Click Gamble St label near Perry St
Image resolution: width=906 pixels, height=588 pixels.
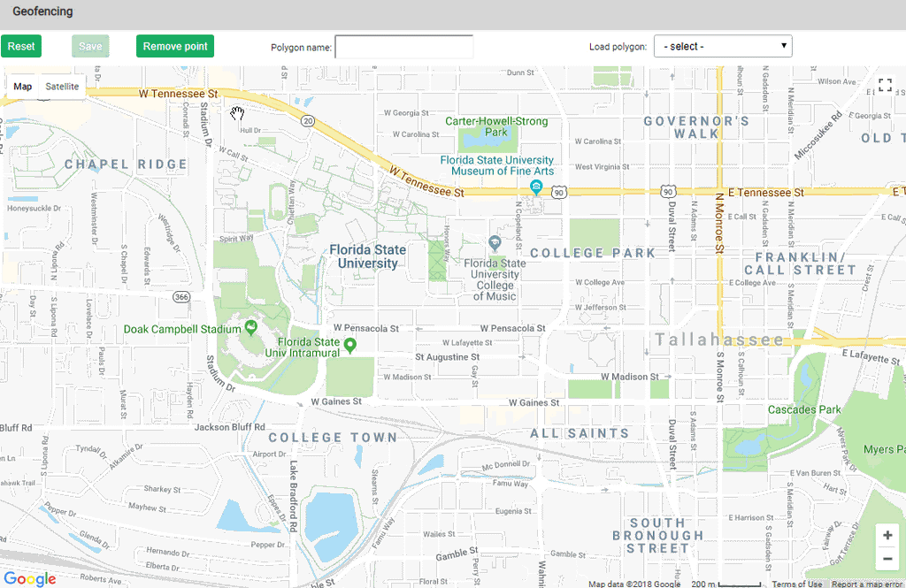pyautogui.click(x=457, y=554)
